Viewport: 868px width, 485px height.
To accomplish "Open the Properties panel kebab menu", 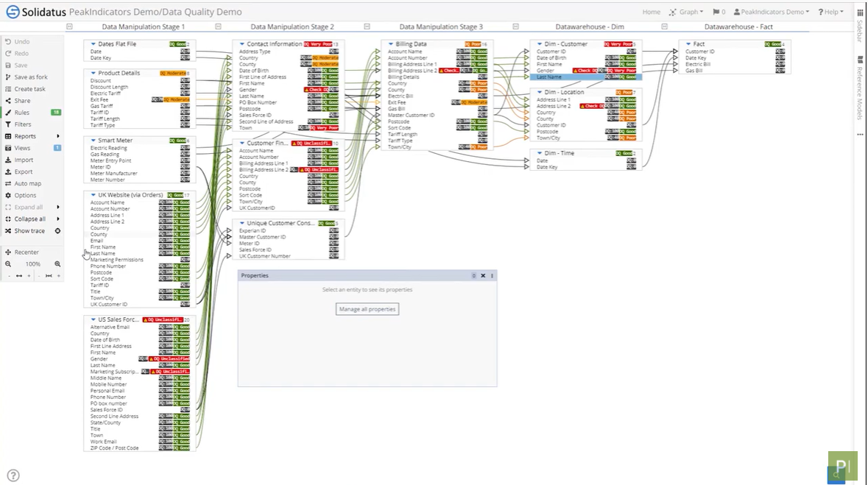I will pyautogui.click(x=491, y=275).
